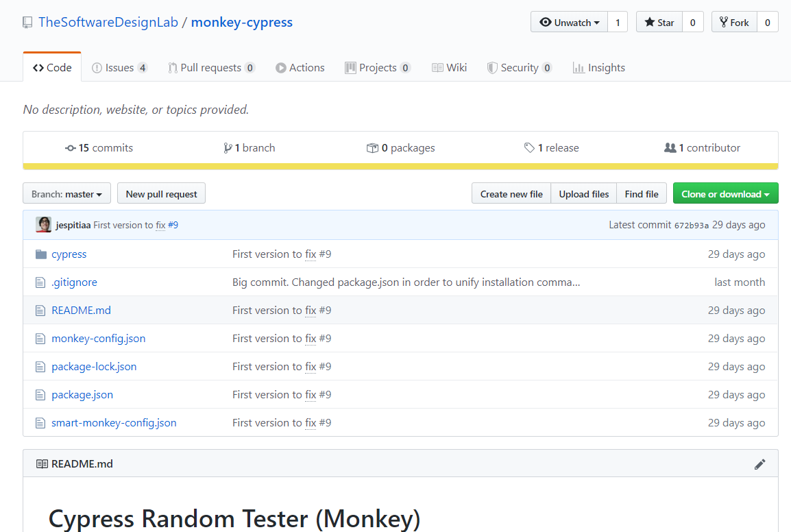Click the 'last month' timestamp for .gitignore
This screenshot has width=791, height=532.
(740, 282)
